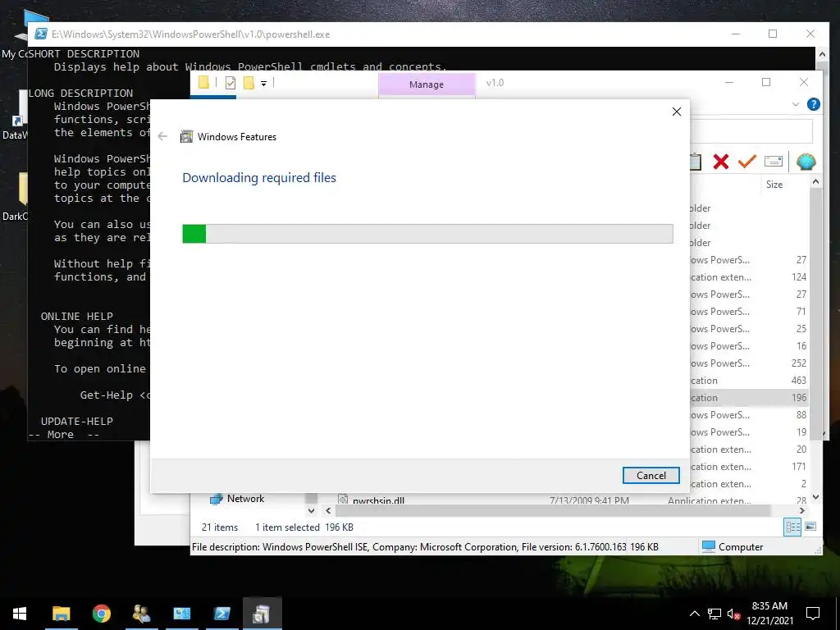Open the Windows Start menu
840x630 pixels.
20,614
